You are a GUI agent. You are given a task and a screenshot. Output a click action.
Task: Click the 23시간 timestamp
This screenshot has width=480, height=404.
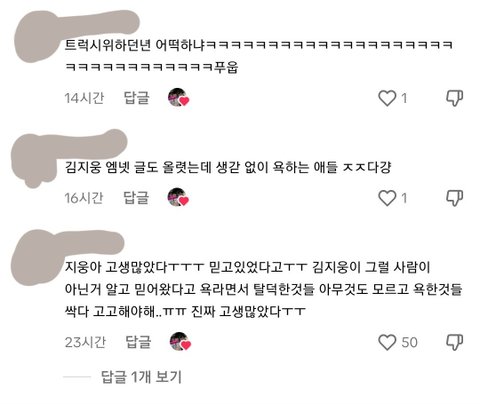click(x=85, y=342)
